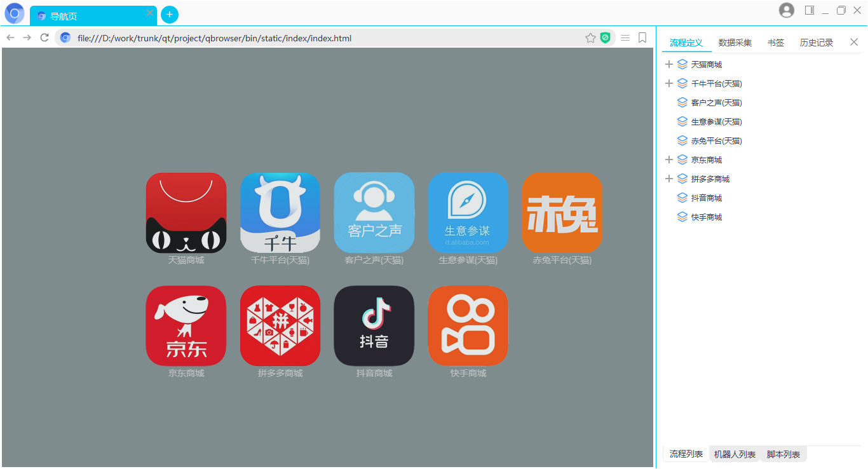Select 快手商城 in the process tree
The image size is (868, 469).
tap(707, 217)
